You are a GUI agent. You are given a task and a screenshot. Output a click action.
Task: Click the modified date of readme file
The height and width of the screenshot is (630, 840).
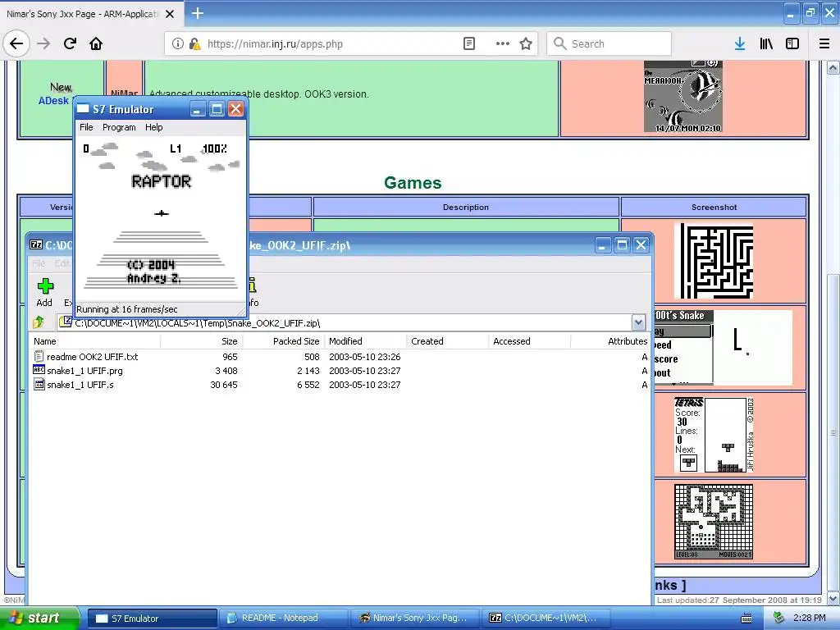[364, 357]
